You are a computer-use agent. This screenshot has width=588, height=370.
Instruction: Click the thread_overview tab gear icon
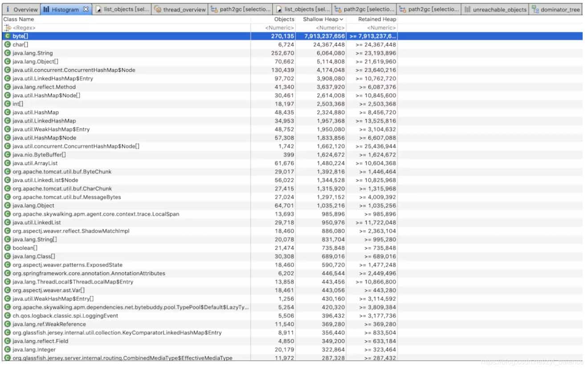click(158, 9)
